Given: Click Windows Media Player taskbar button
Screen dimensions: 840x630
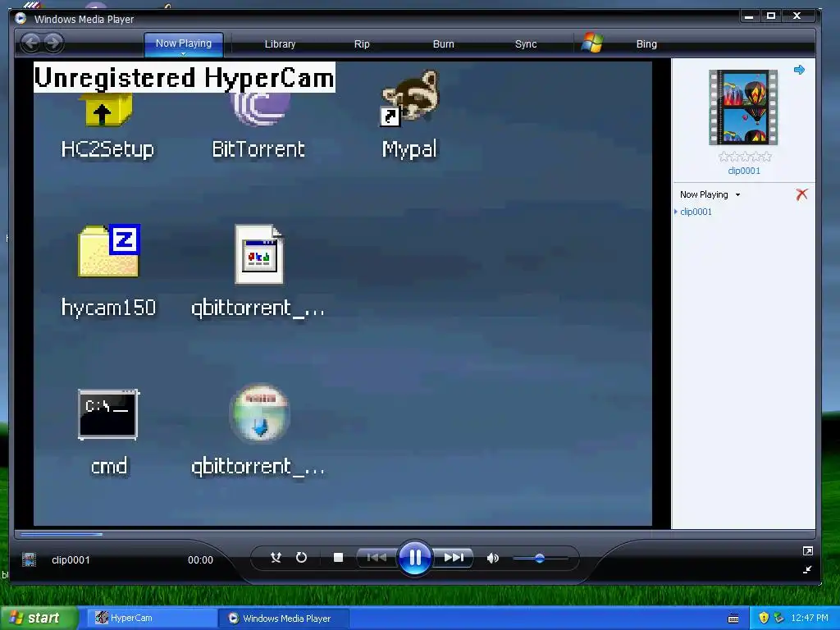Looking at the screenshot, I should [x=285, y=619].
